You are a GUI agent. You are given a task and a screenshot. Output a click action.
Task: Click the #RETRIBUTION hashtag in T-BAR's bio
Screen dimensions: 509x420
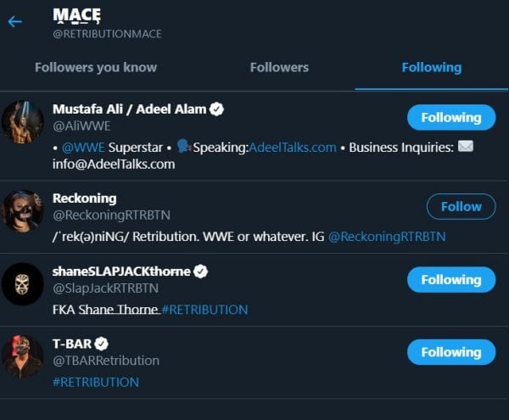click(x=96, y=382)
